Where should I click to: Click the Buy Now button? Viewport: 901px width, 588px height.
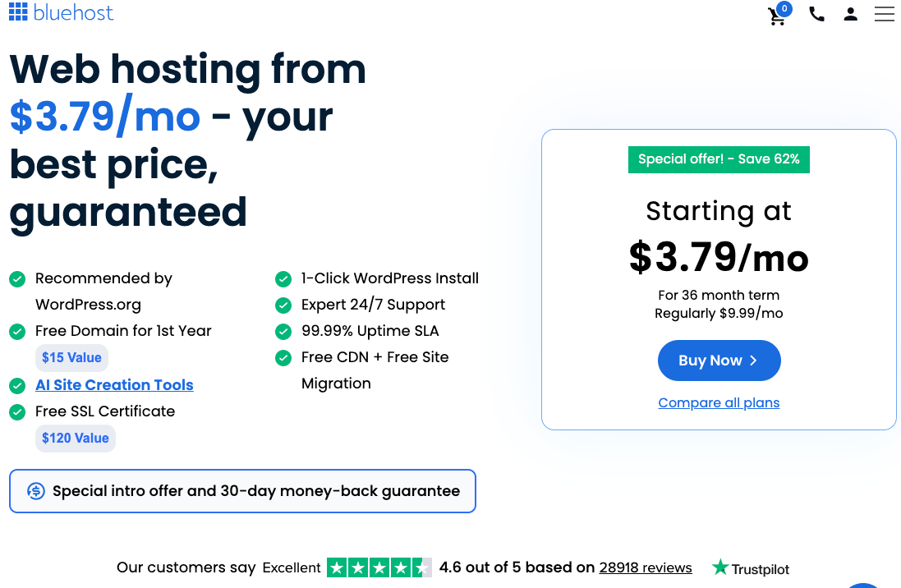(x=719, y=360)
